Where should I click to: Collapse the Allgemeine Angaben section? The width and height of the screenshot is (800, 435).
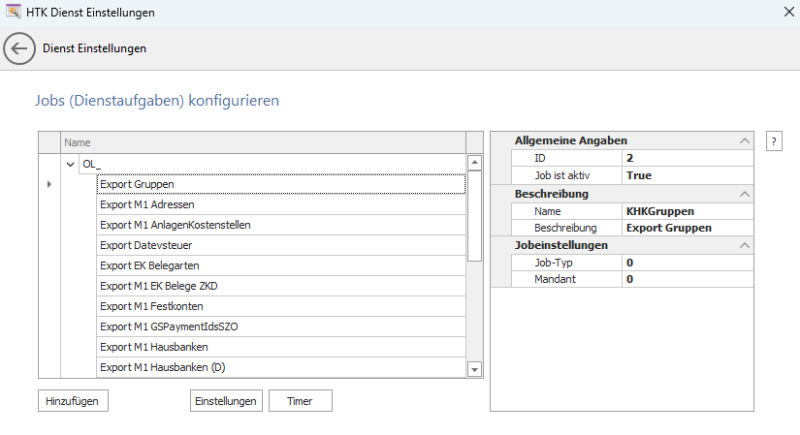click(x=743, y=141)
